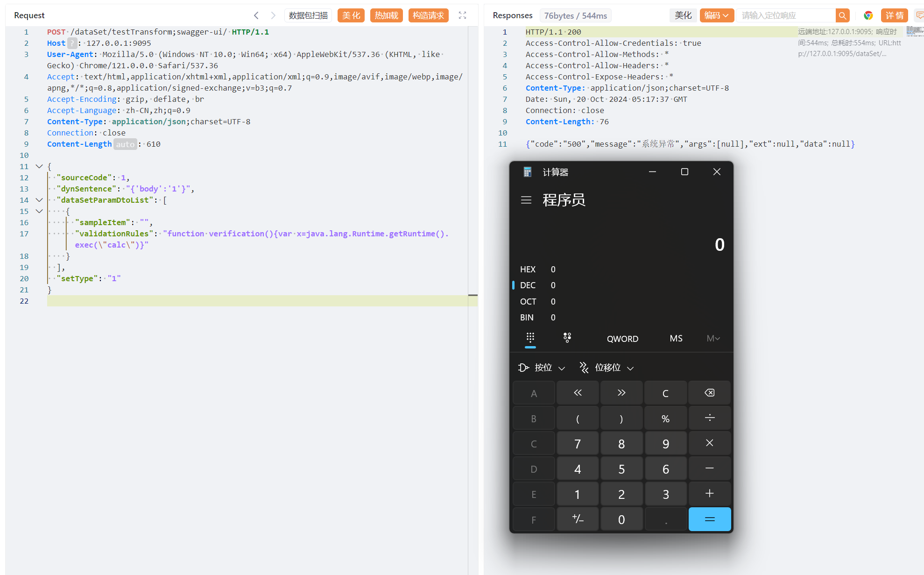Screen dimensions: 924x575
Task: Open the response in Chrome browser icon
Action: click(x=868, y=15)
